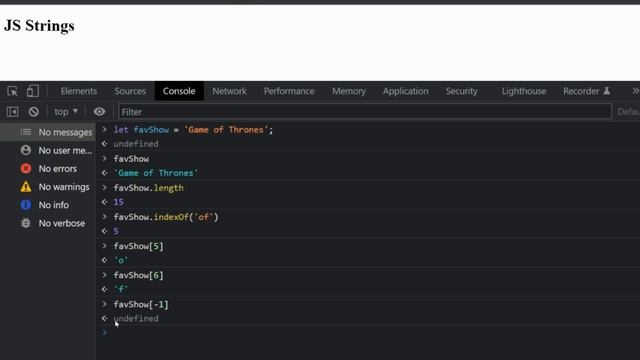The width and height of the screenshot is (640, 360).
Task: Focus the empty console prompt line
Action: click(367, 333)
